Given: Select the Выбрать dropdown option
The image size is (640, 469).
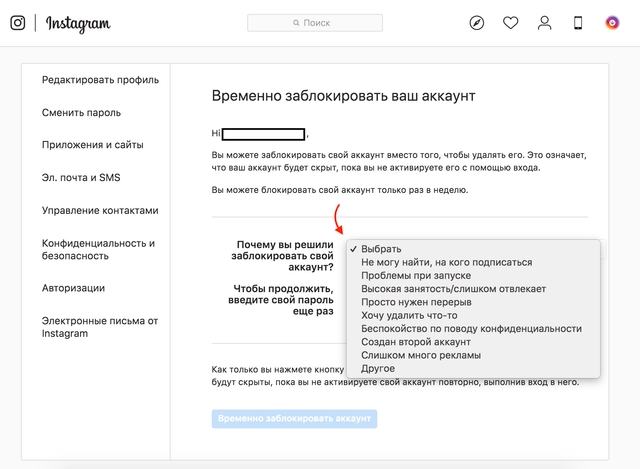Looking at the screenshot, I should point(382,249).
